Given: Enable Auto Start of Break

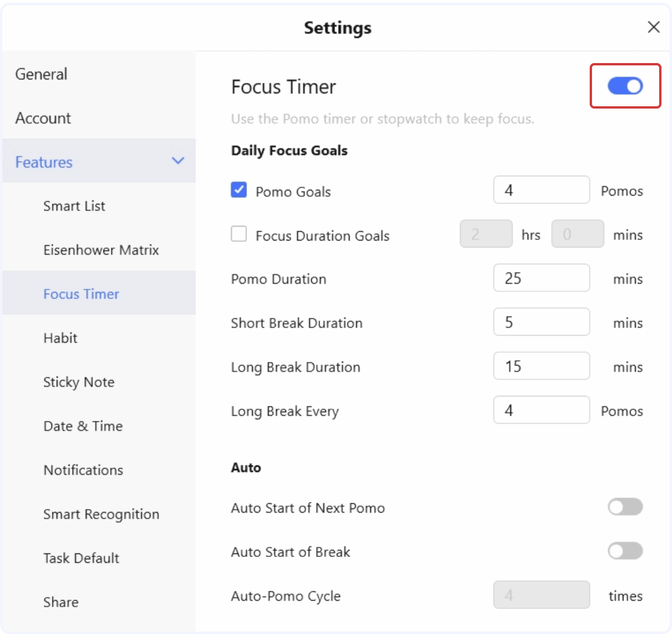Looking at the screenshot, I should [x=625, y=551].
